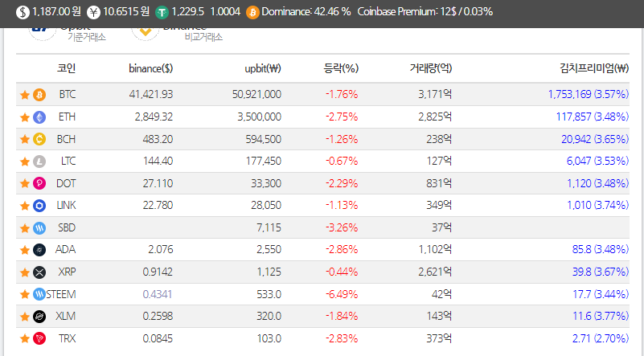Sort by 거래량(억) column header
Screen dimensions: 644x356
[431, 68]
